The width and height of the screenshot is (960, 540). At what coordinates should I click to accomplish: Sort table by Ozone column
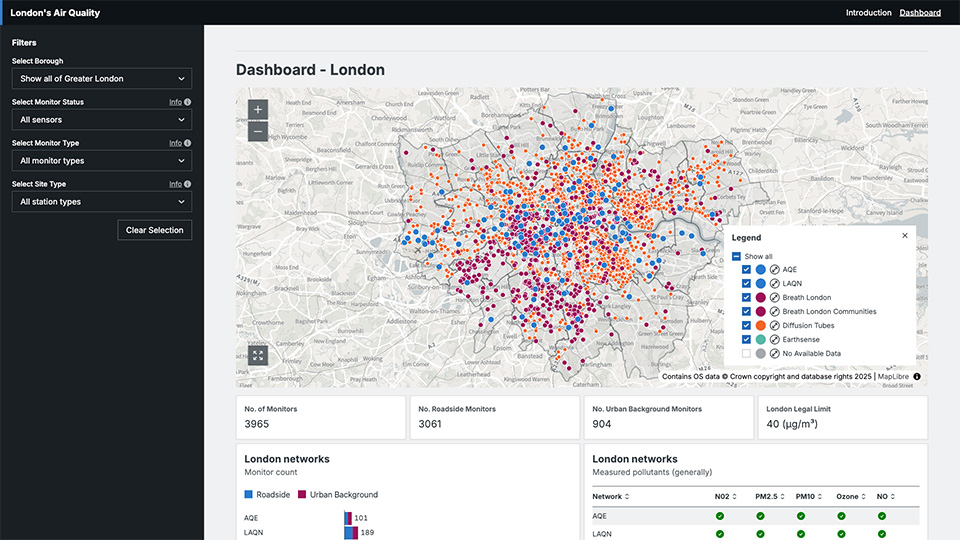[851, 497]
